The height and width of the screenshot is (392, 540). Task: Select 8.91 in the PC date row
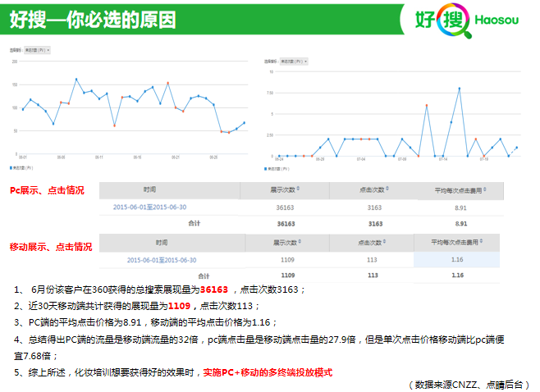(460, 207)
